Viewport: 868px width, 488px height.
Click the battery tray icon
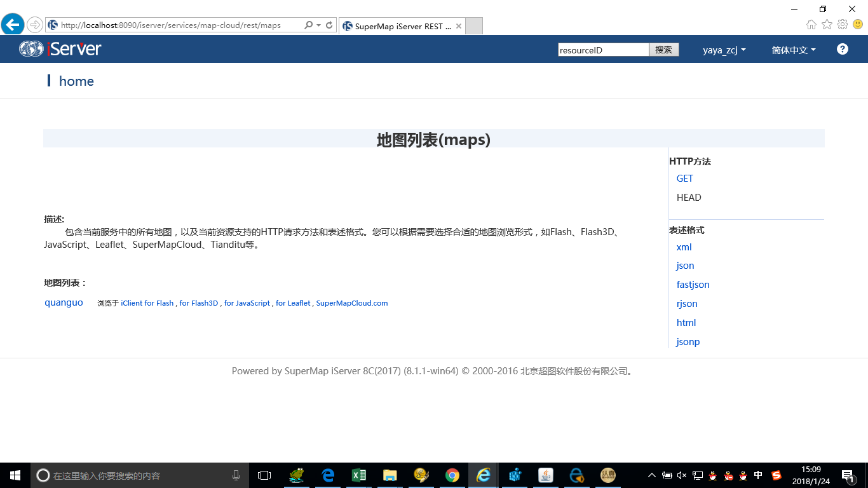click(667, 475)
